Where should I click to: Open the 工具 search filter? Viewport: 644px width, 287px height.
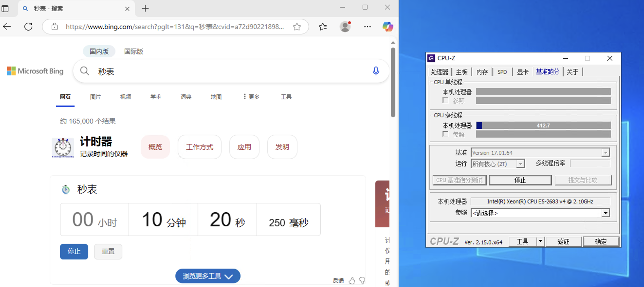[x=286, y=97]
